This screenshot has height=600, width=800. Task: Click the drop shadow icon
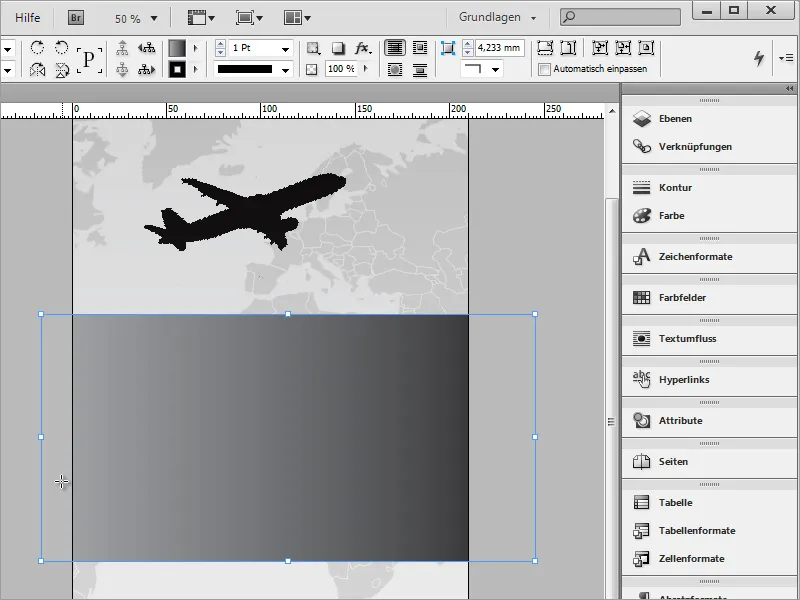point(338,48)
